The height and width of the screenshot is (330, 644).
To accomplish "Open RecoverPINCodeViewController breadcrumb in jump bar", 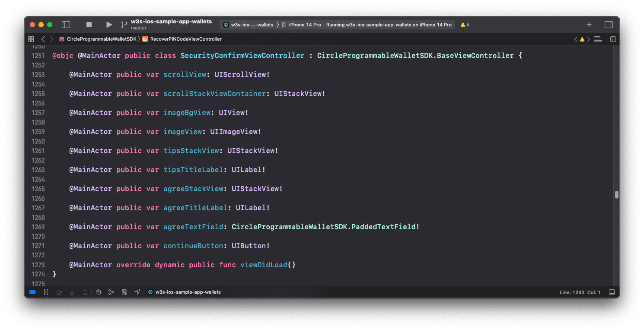I will 182,39.
